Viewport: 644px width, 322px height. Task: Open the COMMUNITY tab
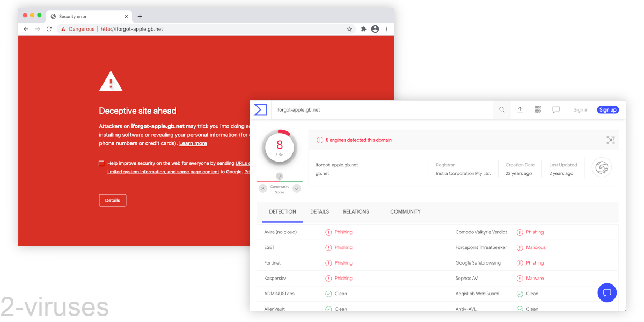coord(405,211)
